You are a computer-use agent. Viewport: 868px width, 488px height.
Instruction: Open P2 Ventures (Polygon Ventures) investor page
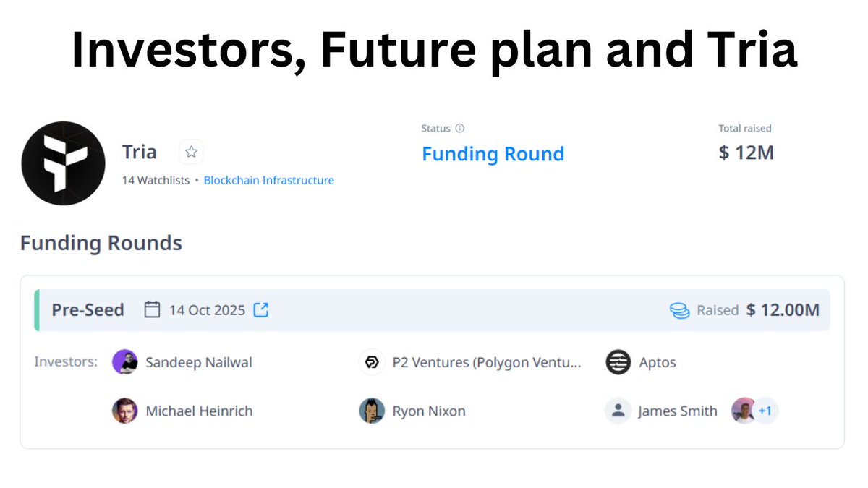point(487,362)
